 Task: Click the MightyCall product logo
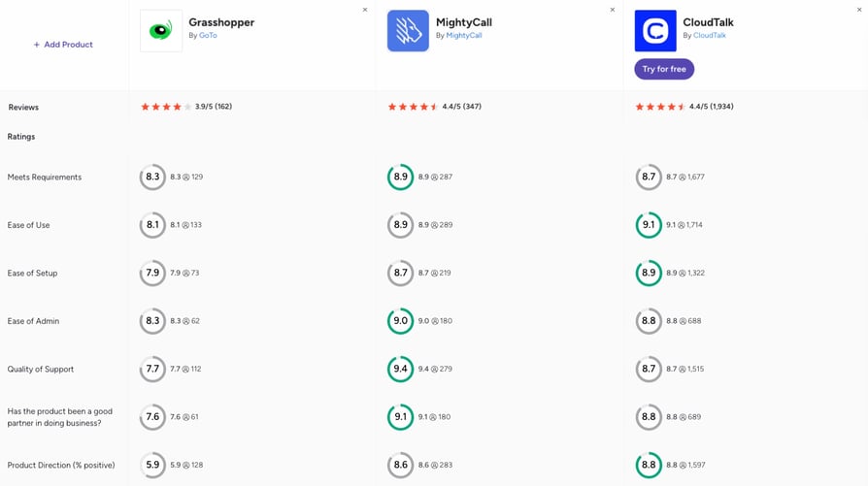coord(408,31)
